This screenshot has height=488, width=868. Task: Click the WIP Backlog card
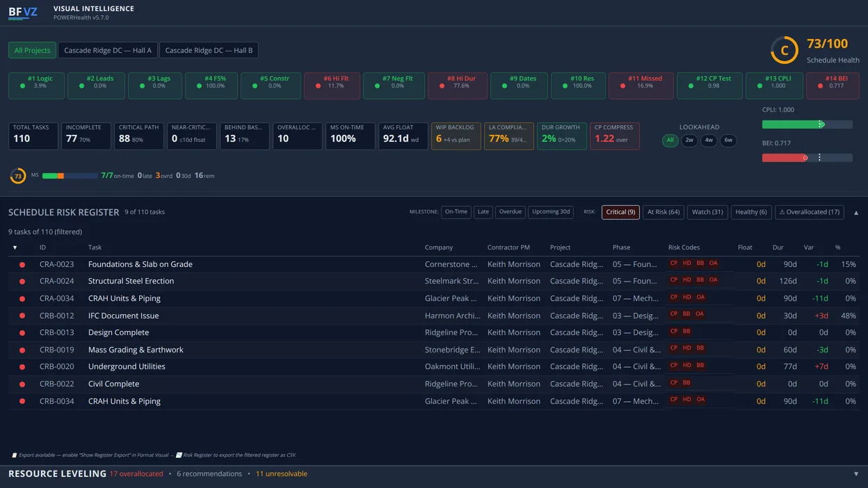click(456, 136)
